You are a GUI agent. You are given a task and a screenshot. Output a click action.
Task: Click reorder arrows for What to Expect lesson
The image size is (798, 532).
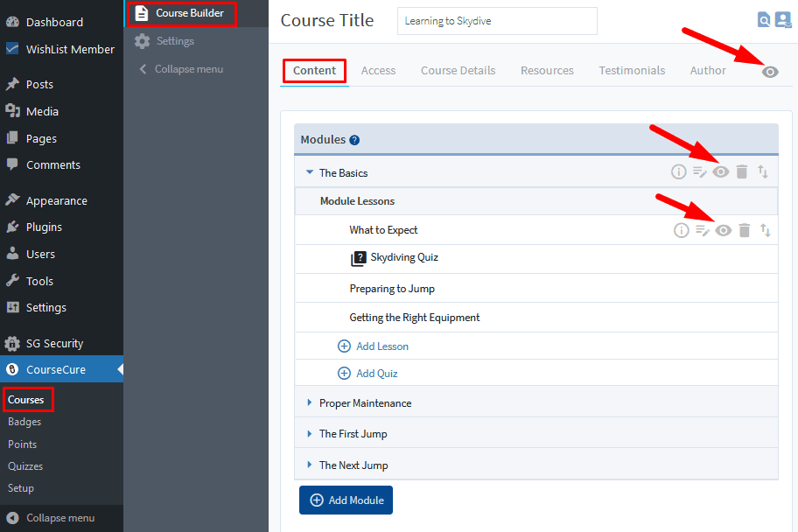[766, 230]
